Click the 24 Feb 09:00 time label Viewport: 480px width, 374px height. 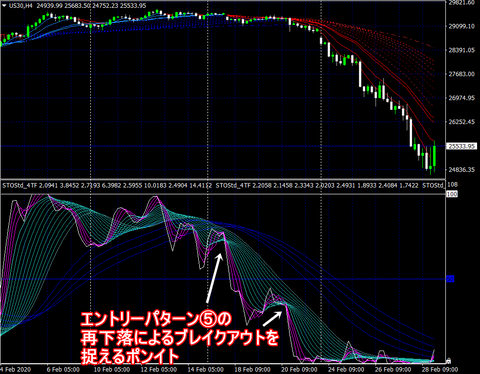point(346,370)
